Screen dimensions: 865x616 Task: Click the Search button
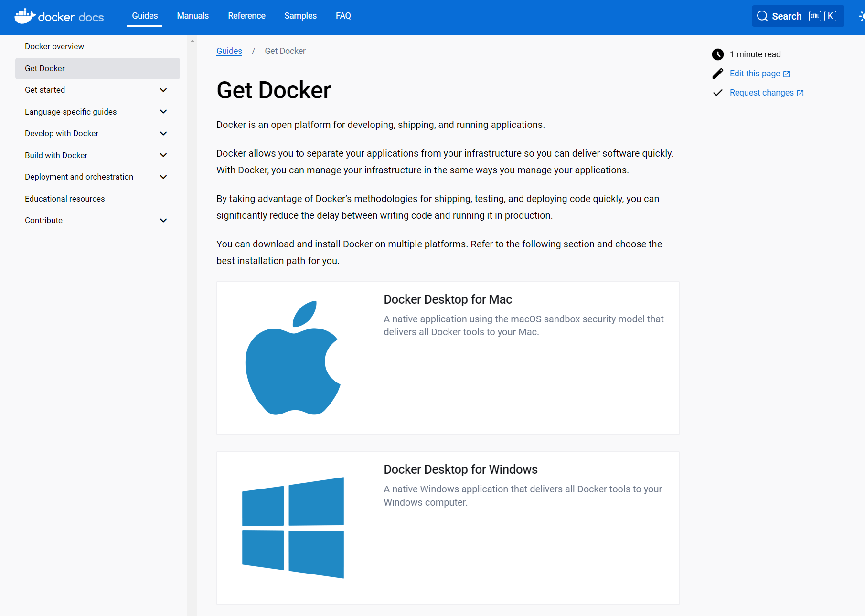[x=798, y=16]
